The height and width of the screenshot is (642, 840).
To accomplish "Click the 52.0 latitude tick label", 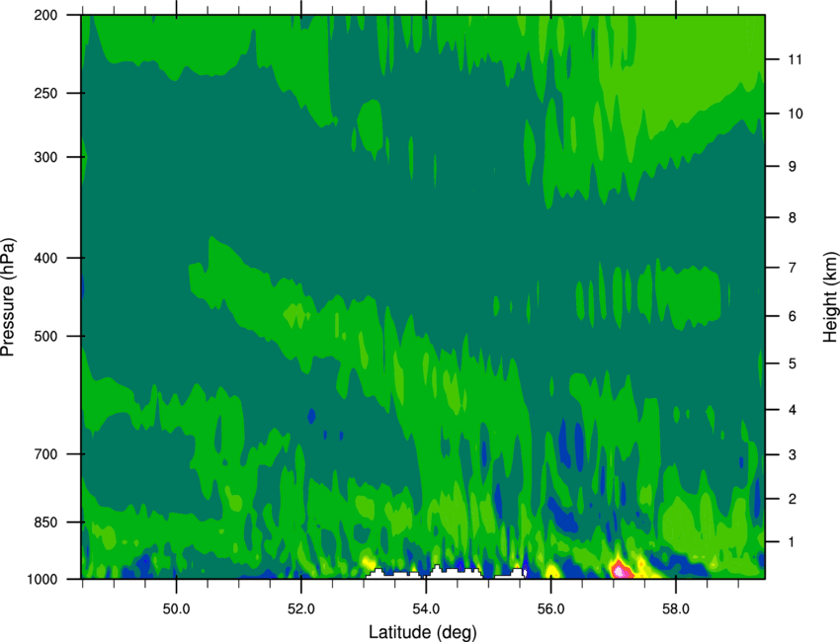I will [x=301, y=609].
